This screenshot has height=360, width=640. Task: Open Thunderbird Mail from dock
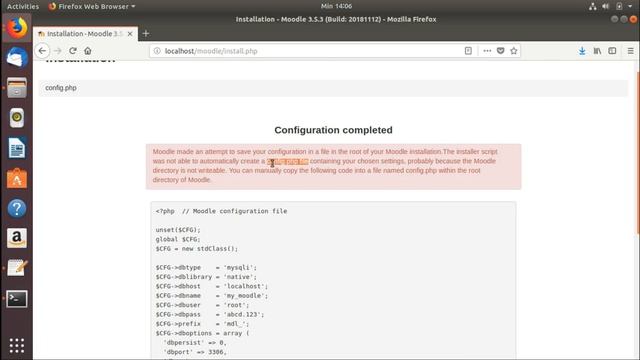17,58
